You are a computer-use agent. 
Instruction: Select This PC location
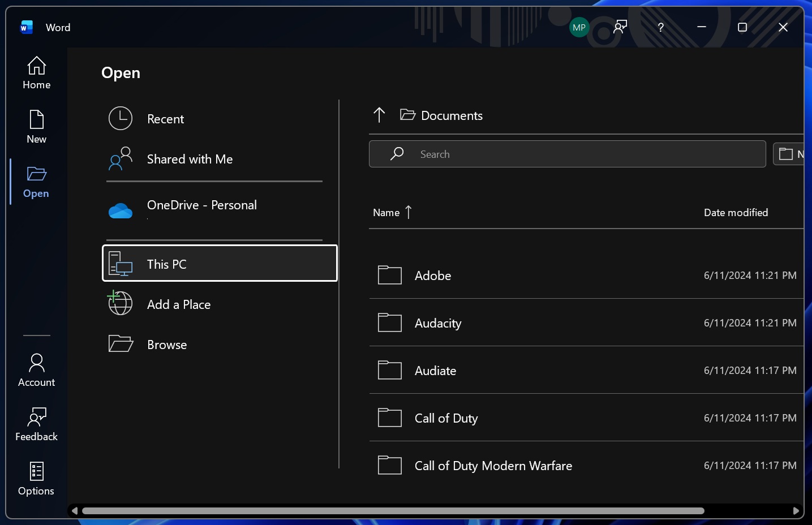pos(220,264)
